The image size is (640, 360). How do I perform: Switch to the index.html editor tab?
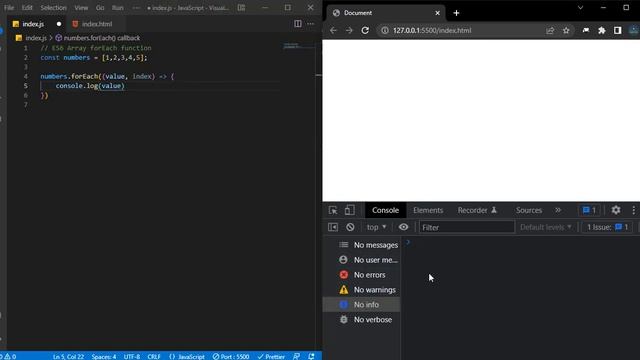point(96,24)
